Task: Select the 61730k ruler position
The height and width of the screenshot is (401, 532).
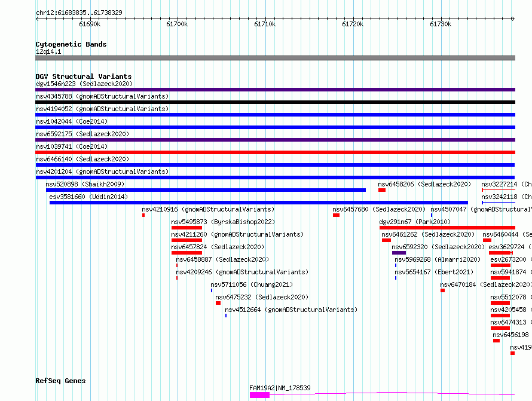Action: pos(441,24)
